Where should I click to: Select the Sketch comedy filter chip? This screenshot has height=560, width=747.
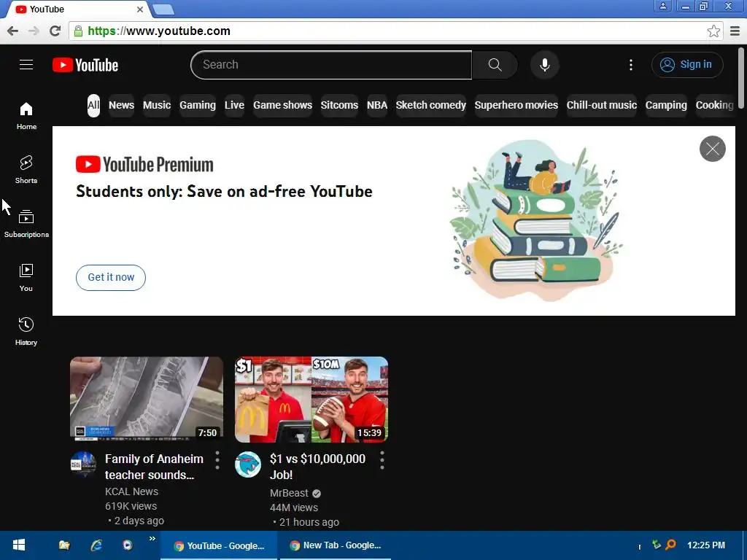coord(430,105)
